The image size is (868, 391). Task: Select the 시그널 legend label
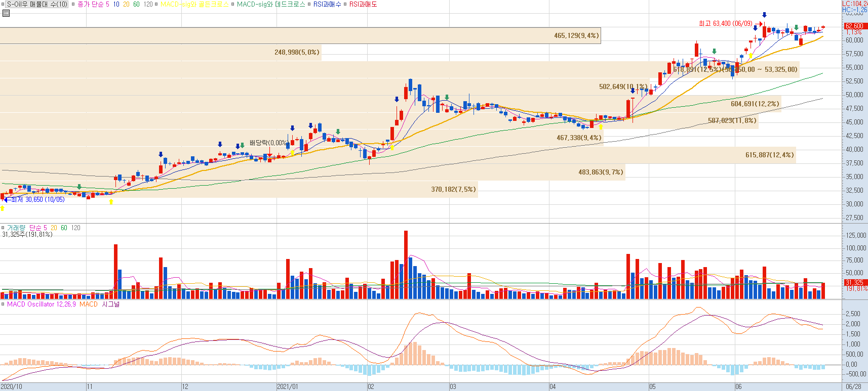111,304
